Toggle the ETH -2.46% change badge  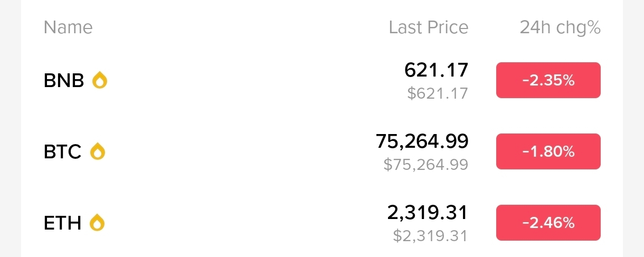coord(548,223)
